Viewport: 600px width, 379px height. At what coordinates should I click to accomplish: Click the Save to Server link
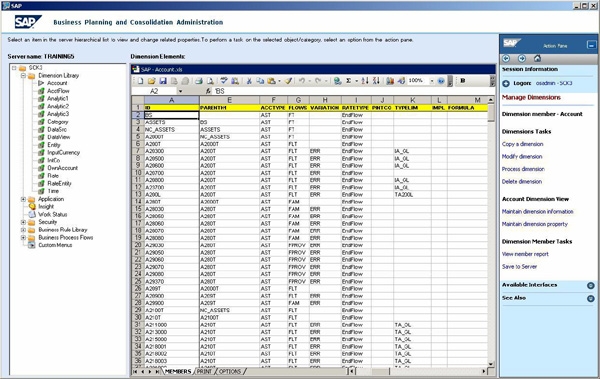tap(519, 266)
